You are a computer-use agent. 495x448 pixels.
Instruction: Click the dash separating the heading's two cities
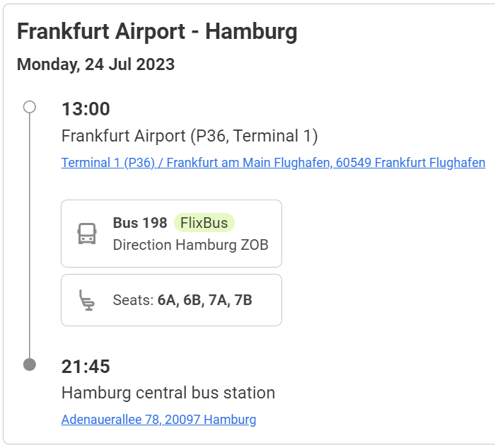coord(195,33)
